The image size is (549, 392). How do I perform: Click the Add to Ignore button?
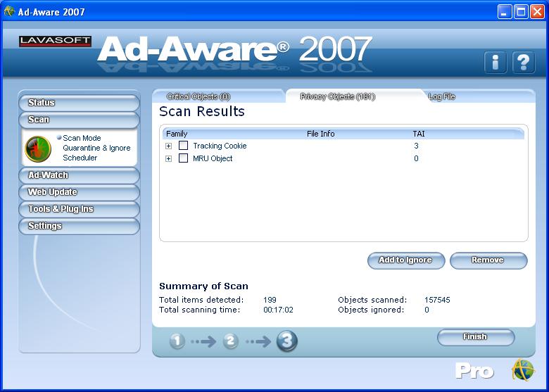pos(406,260)
